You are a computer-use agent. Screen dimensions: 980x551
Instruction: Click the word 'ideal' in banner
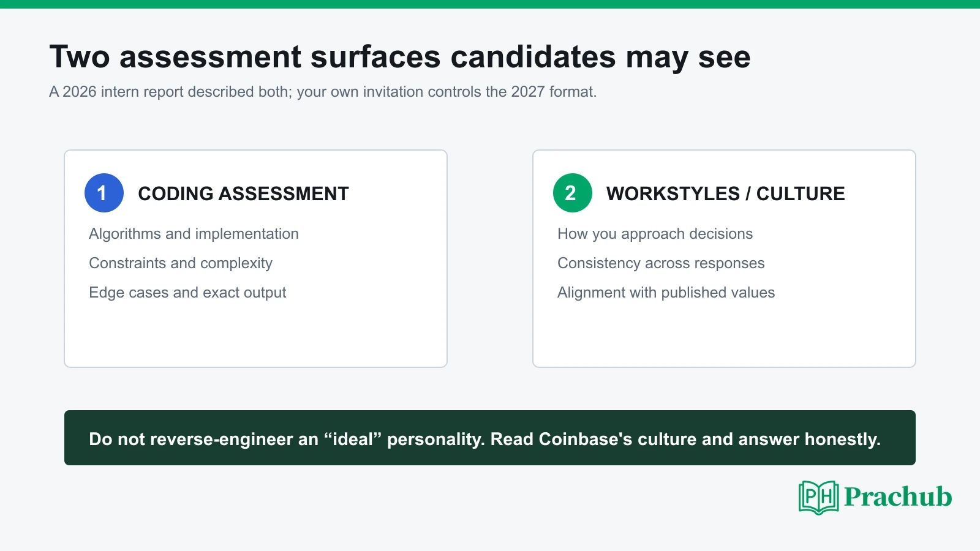(x=353, y=439)
